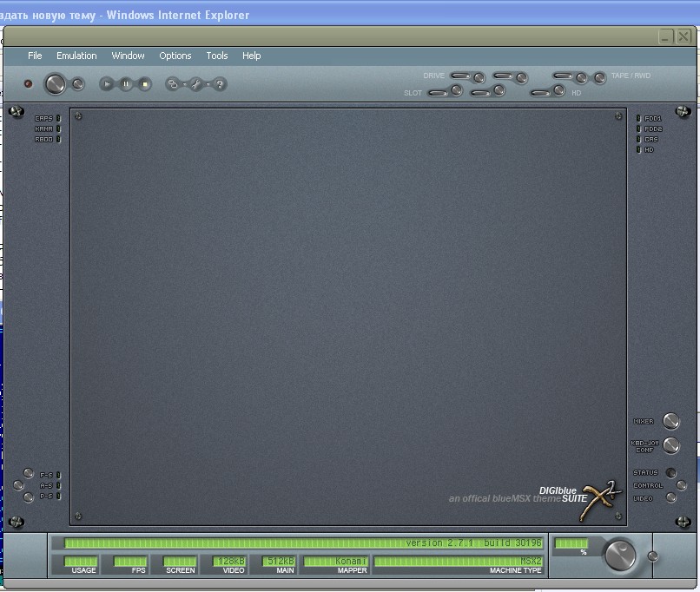Open the Tools menu
Viewport: 700px width, 592px height.
tap(217, 56)
